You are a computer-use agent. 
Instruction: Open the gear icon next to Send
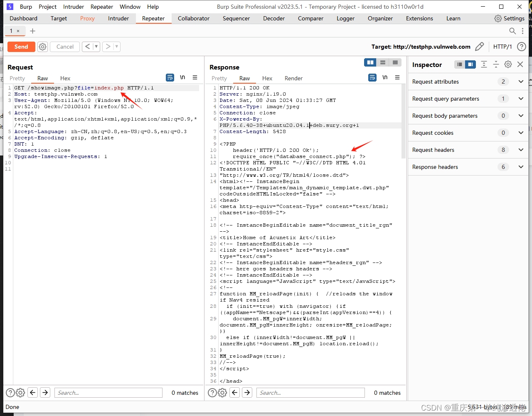[42, 47]
